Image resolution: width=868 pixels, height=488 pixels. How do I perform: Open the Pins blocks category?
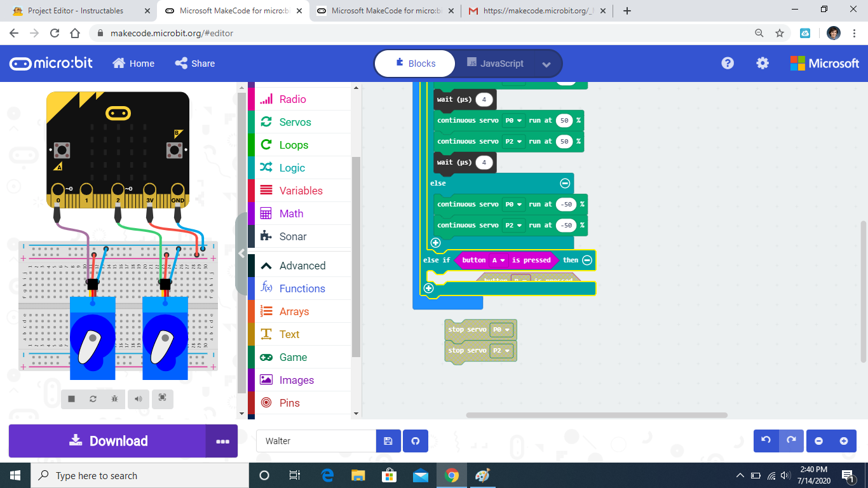pos(299,403)
